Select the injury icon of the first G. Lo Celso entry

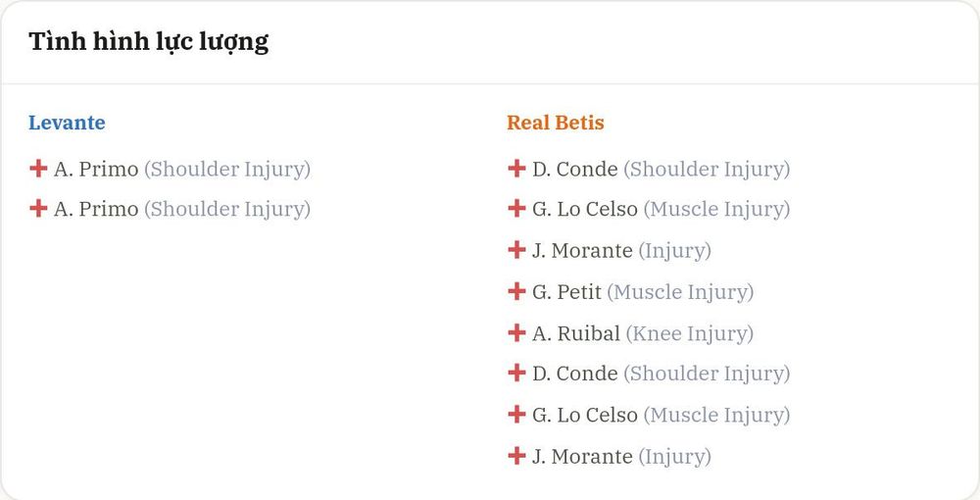516,208
